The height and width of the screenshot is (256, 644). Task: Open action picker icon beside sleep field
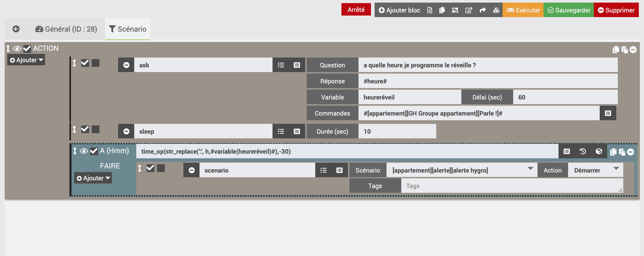[x=281, y=131]
